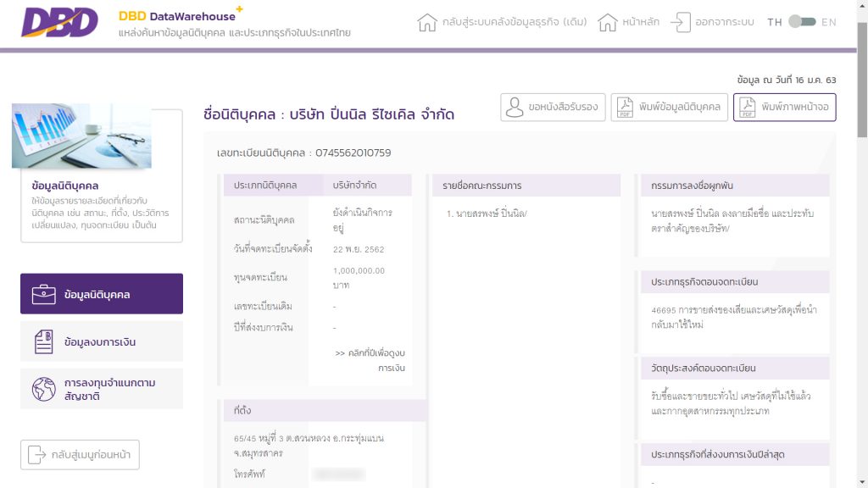Click the house icon beside หน้าหลัก
Viewport: 868px width, 488px height.
607,23
